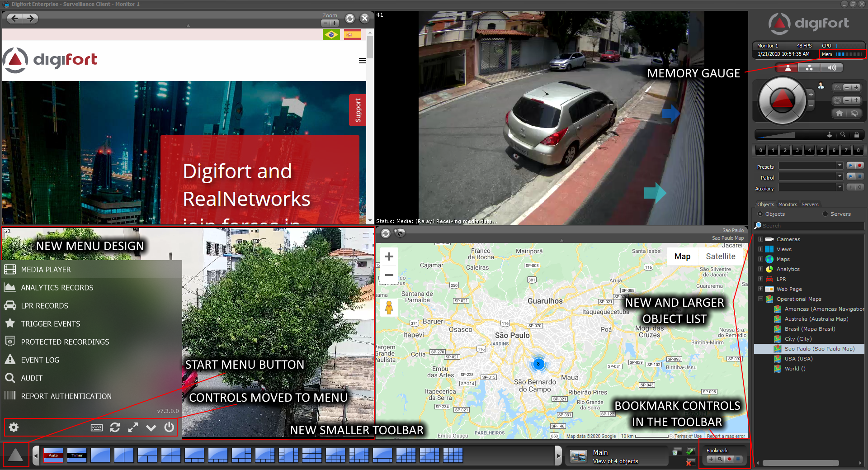
Task: Toggle the PTZ lock icon
Action: (856, 135)
